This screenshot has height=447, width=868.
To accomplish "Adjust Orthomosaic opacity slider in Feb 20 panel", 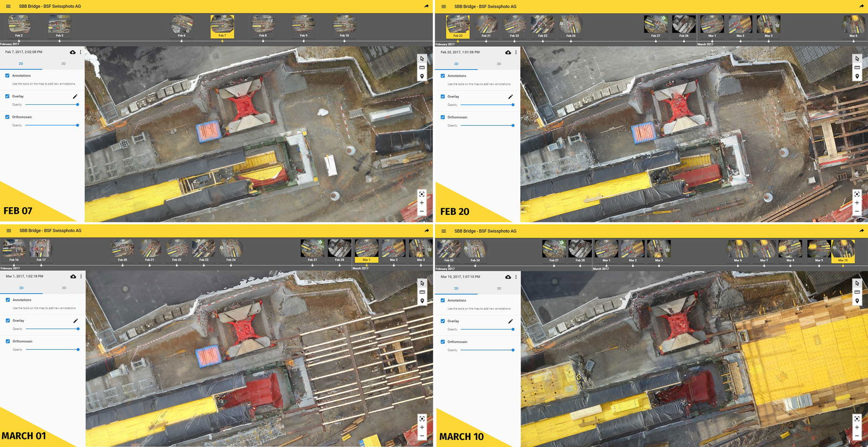I will click(487, 125).
